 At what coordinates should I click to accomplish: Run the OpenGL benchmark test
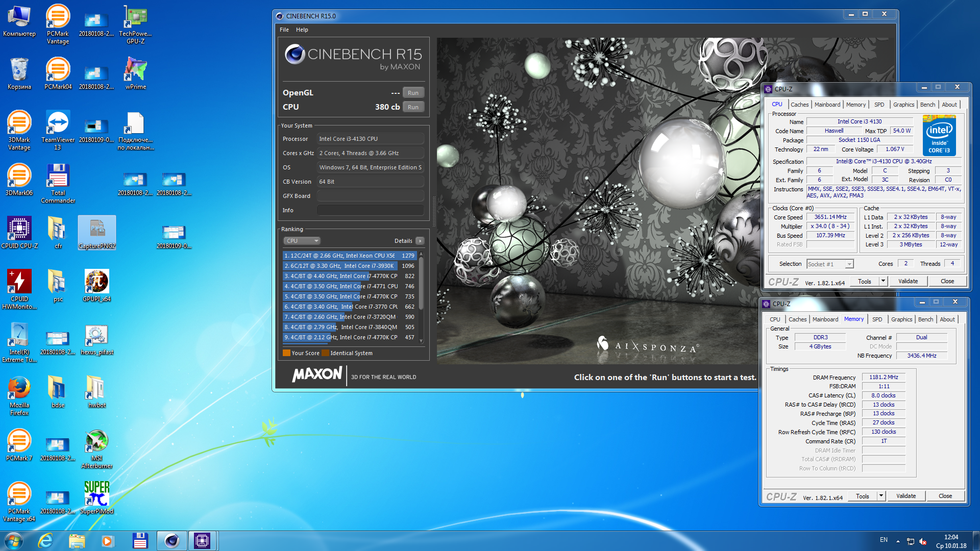click(413, 93)
